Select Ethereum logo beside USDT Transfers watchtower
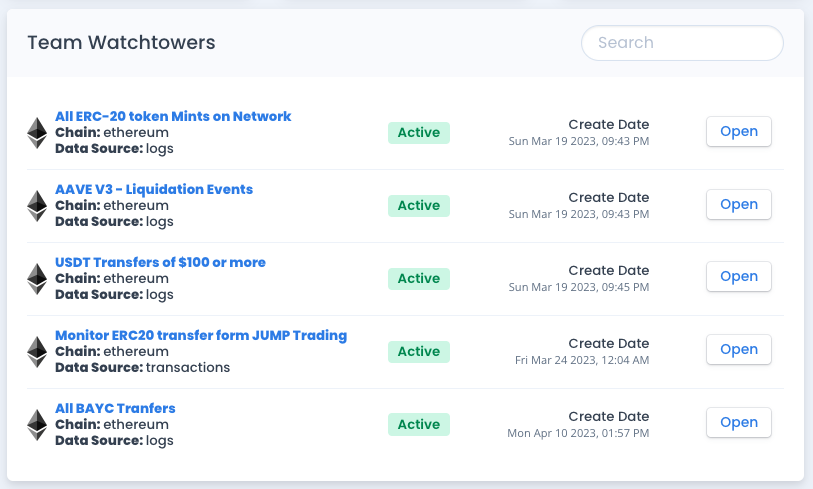Image resolution: width=813 pixels, height=489 pixels. coord(37,279)
